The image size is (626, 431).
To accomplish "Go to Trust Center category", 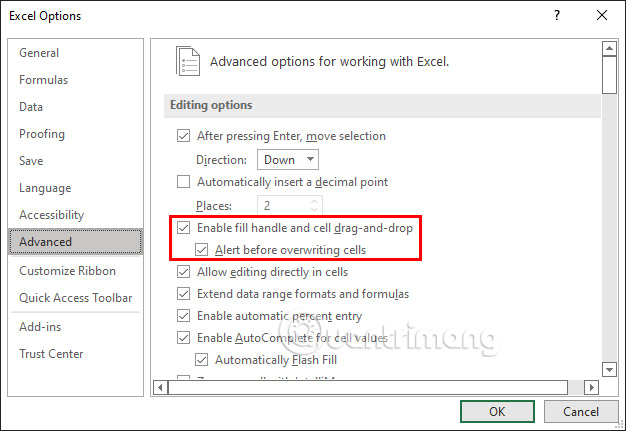I will tap(51, 354).
